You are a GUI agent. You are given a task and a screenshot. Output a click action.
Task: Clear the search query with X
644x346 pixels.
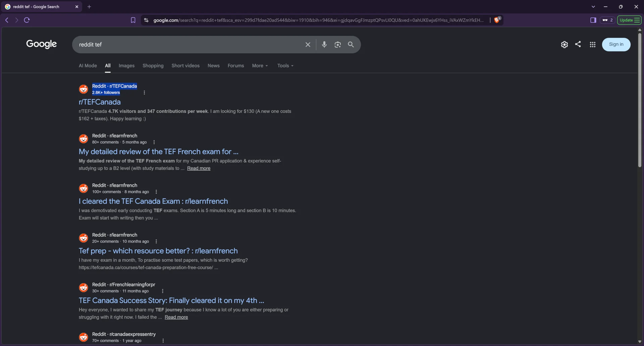point(308,45)
